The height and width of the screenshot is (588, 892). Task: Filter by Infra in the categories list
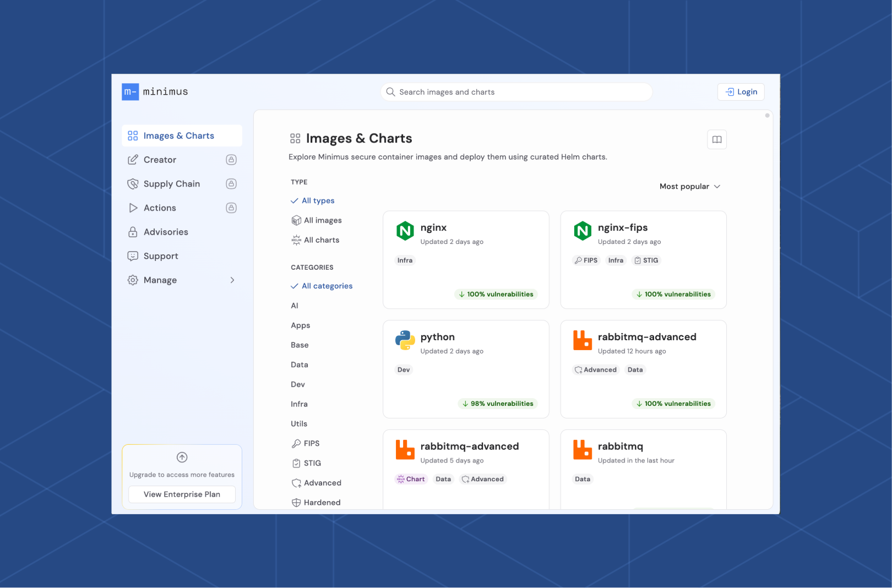[x=300, y=404]
